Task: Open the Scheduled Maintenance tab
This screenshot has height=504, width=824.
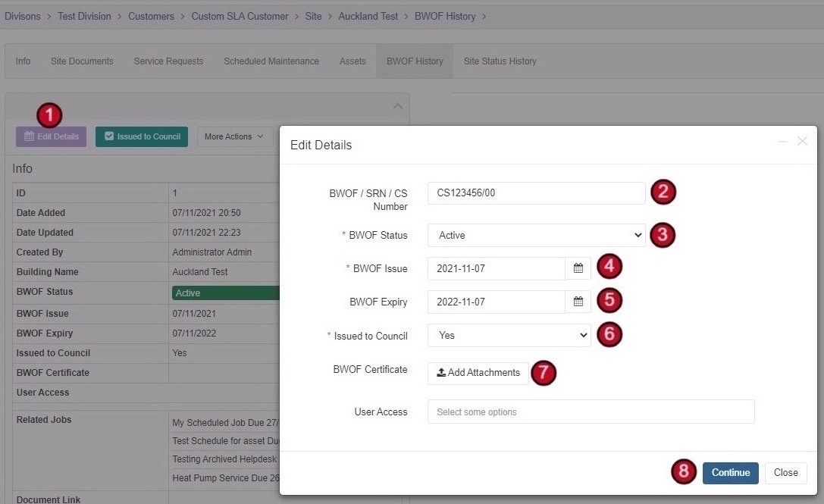Action: pyautogui.click(x=271, y=61)
